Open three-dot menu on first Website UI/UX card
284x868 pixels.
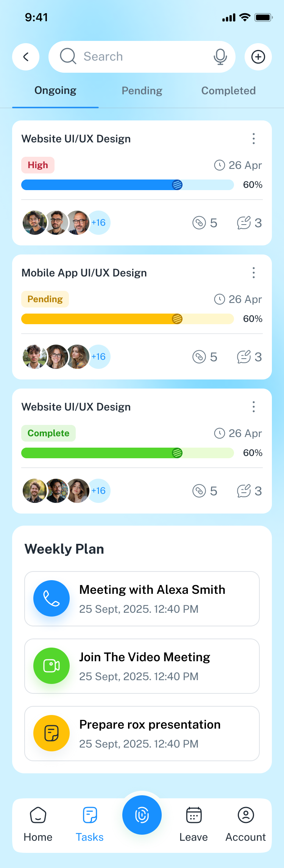254,139
